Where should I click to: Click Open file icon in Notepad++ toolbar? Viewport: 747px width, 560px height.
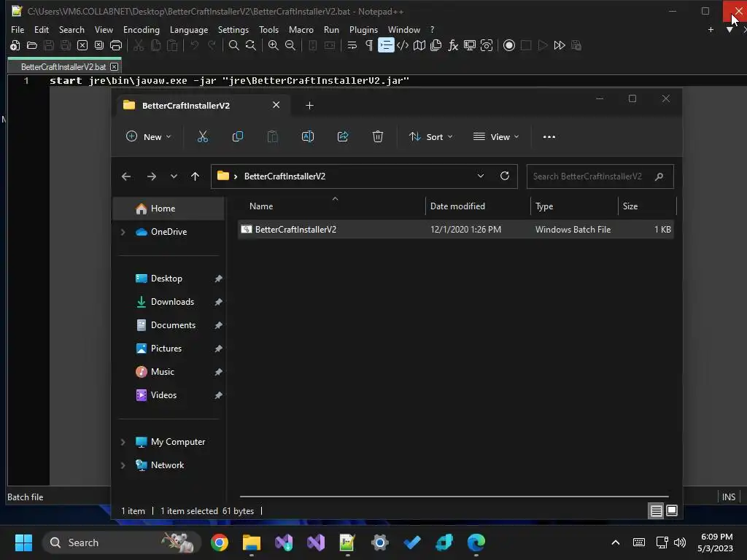[x=32, y=45]
